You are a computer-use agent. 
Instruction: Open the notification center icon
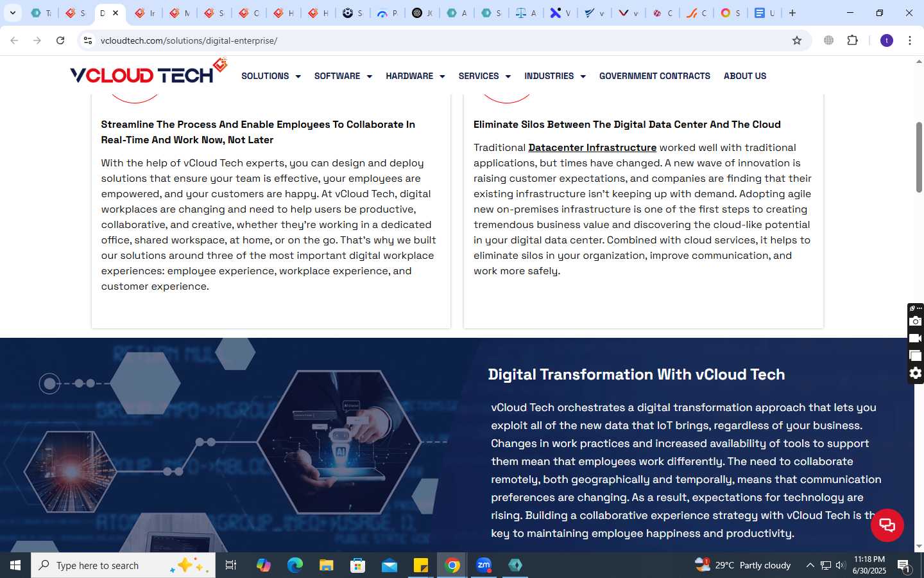point(904,565)
